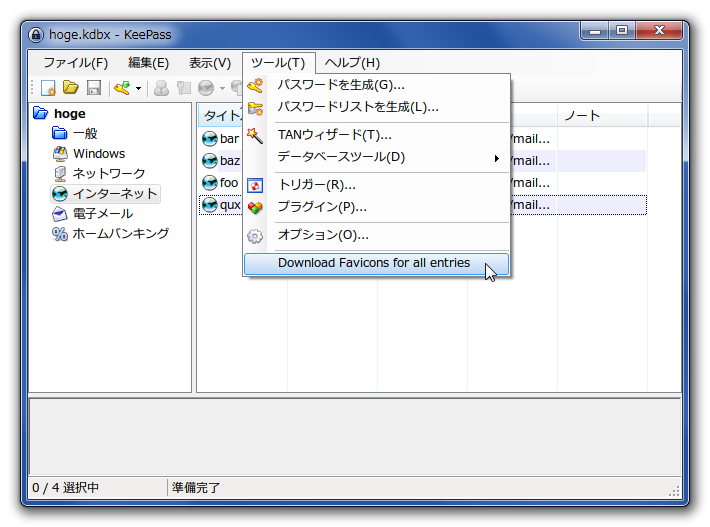Click the mail... URL in qux row
710x527 pixels.
point(530,205)
